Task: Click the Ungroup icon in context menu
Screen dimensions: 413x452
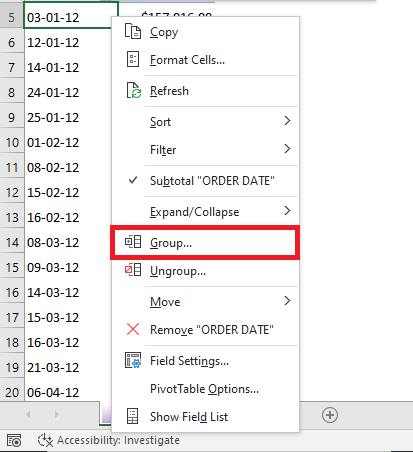Action: (133, 270)
